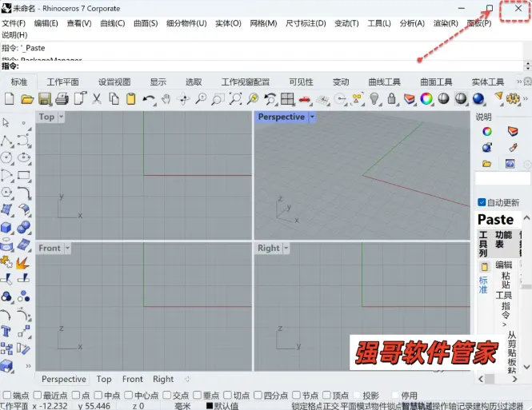Click the padlock lock objects icon
This screenshot has height=410, width=532.
click(392, 98)
